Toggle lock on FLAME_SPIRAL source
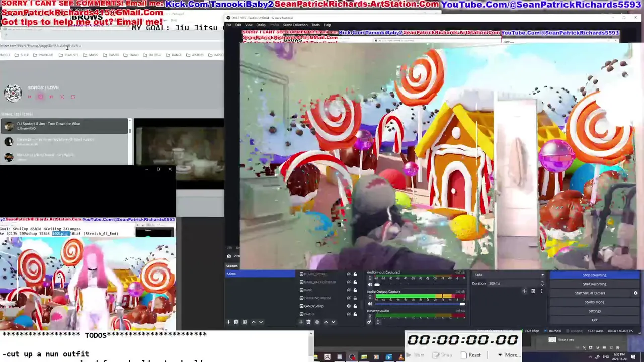 (355, 274)
